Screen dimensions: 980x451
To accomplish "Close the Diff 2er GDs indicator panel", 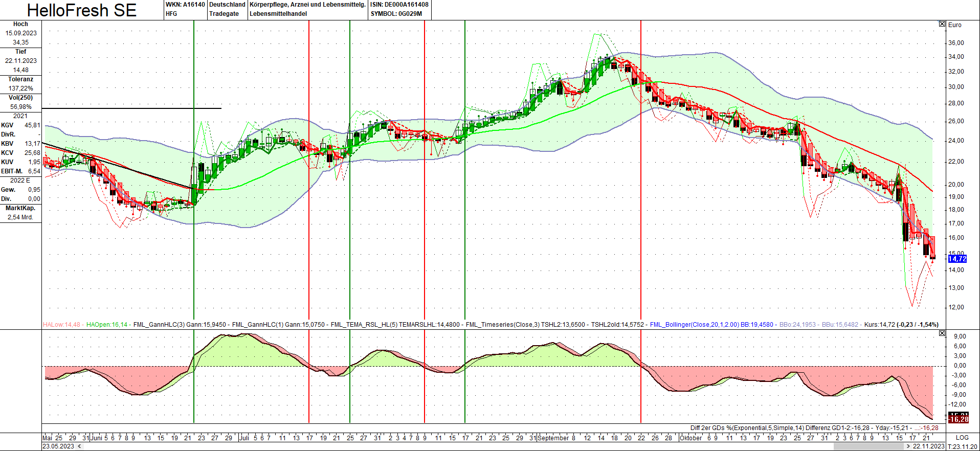I will coord(942,333).
